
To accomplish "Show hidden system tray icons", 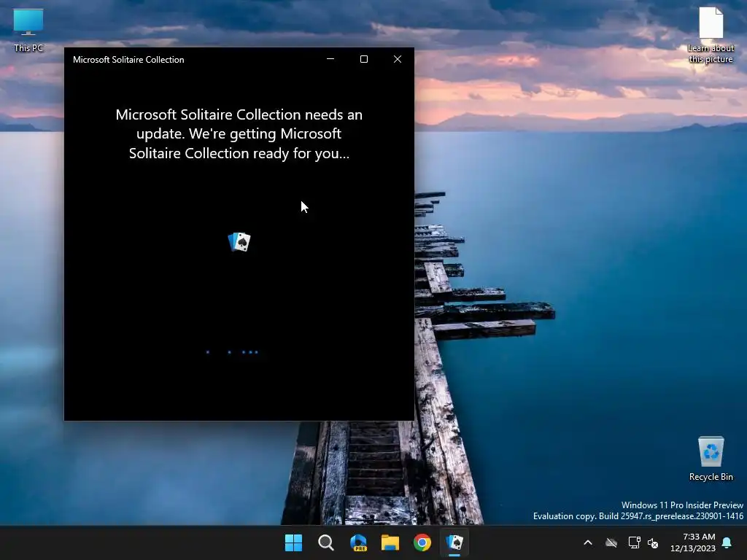I will [588, 542].
